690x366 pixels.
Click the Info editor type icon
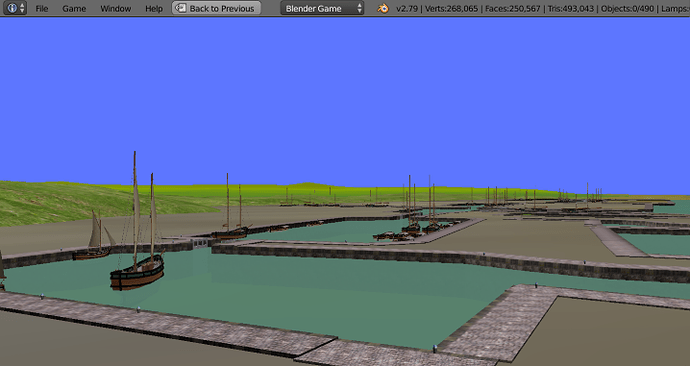coord(12,8)
